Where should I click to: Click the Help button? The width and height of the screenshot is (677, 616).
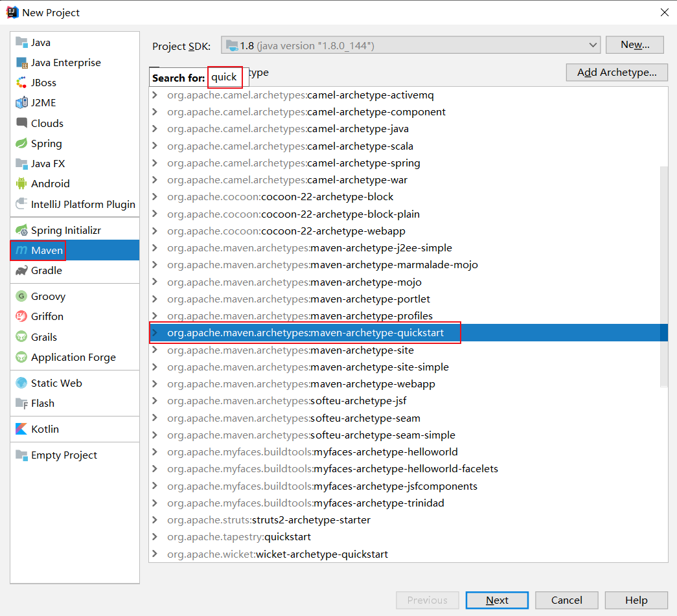[x=636, y=600]
